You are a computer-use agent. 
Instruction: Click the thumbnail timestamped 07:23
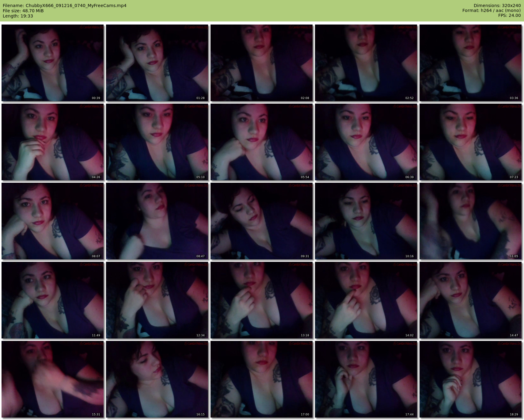click(x=471, y=142)
